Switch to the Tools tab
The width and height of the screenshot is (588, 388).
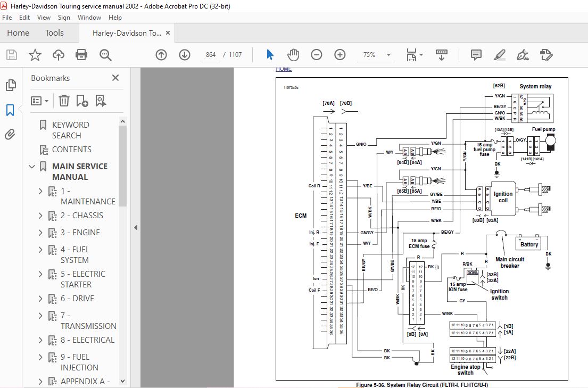pos(54,33)
